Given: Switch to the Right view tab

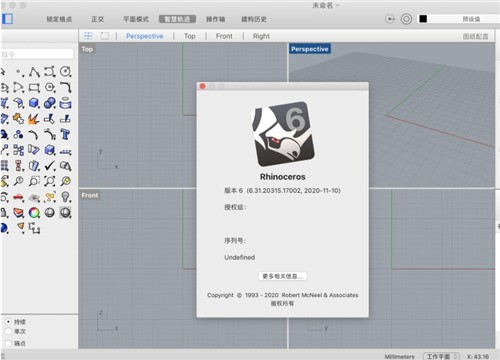Looking at the screenshot, I should (x=261, y=36).
